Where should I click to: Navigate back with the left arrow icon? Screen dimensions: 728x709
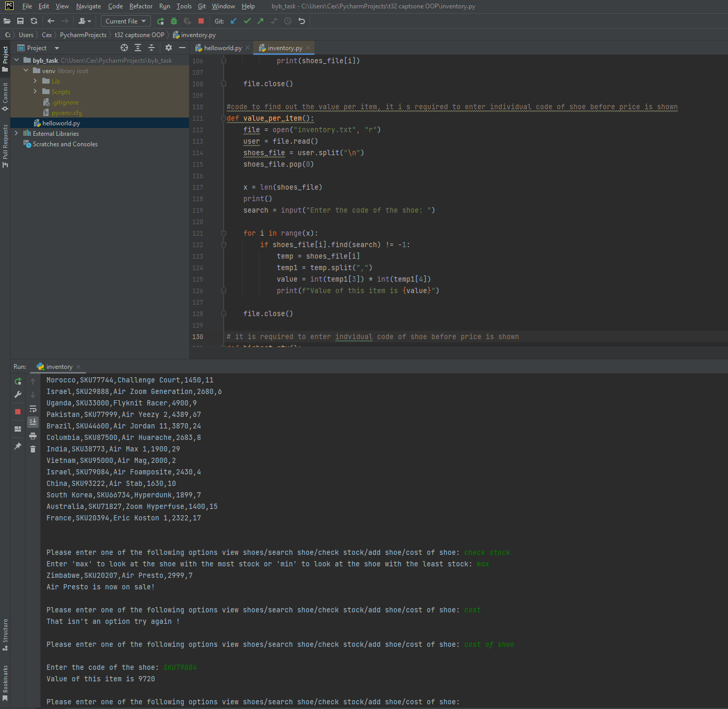51,21
